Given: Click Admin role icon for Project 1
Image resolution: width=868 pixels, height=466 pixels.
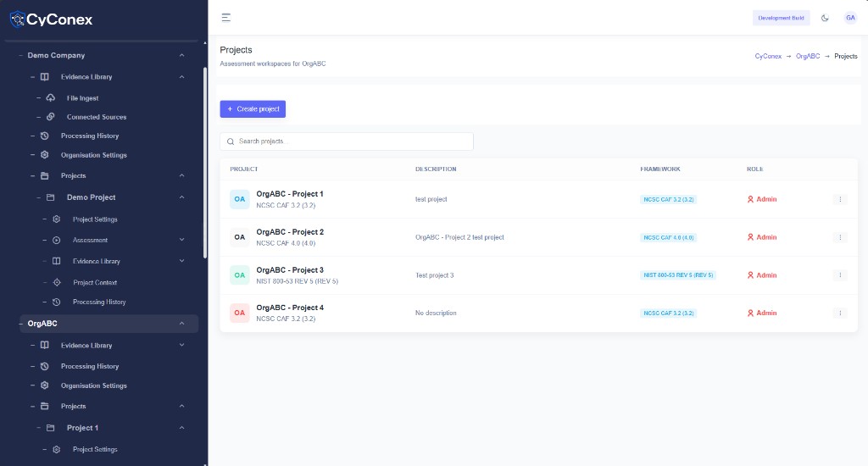Looking at the screenshot, I should 751,199.
